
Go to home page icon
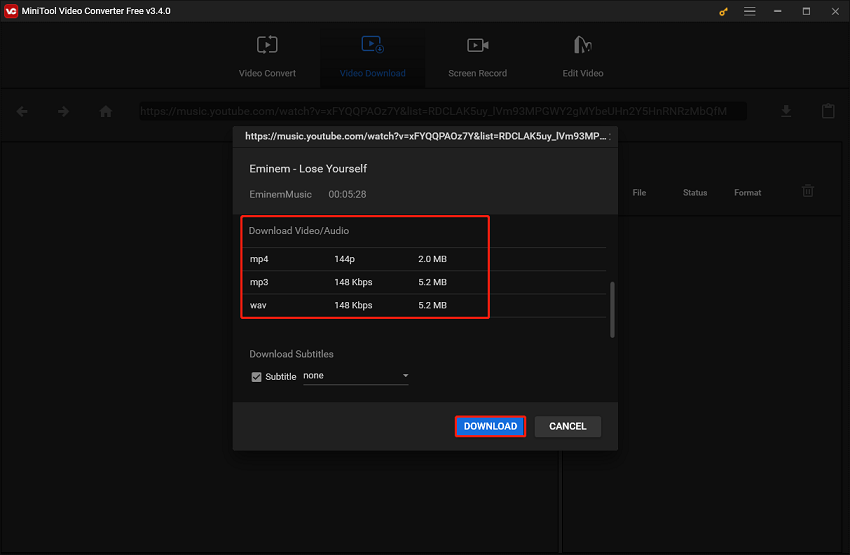click(x=106, y=111)
